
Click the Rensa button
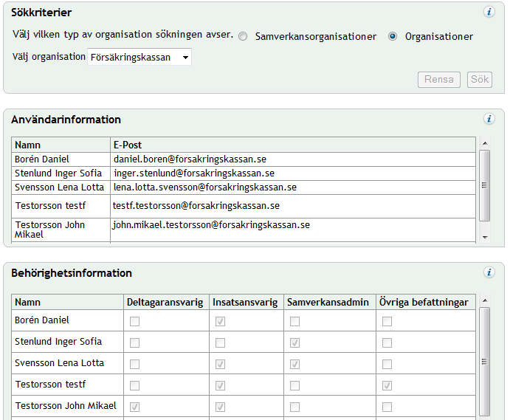(438, 80)
